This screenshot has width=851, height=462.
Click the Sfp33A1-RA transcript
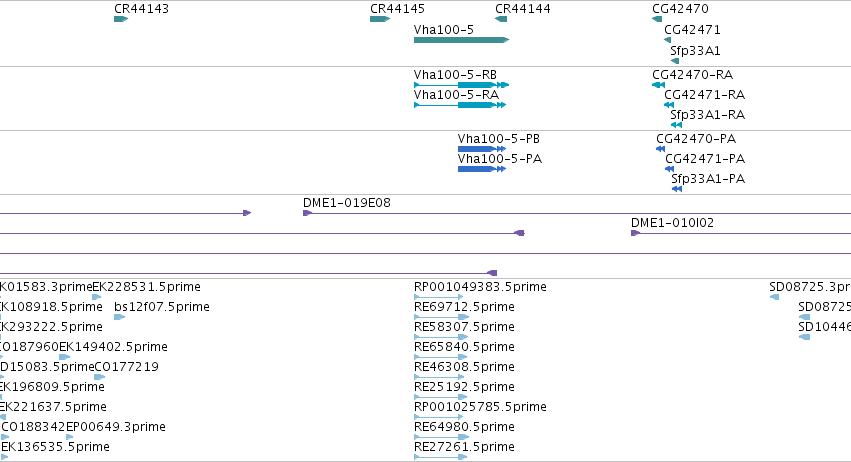[x=676, y=125]
